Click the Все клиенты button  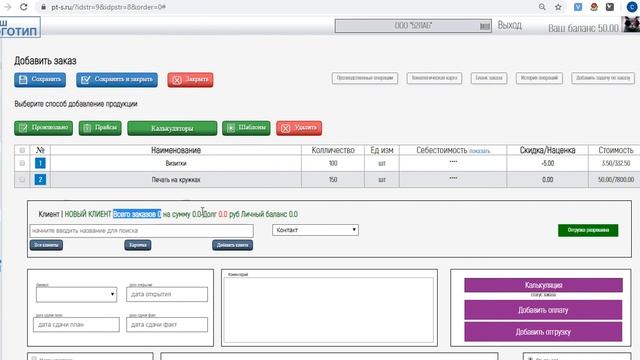pos(46,245)
